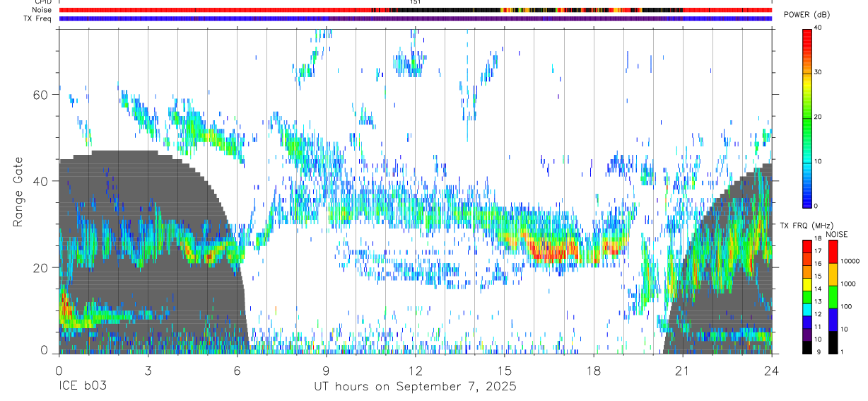868x401 pixels.
Task: Click the 'TX Freq' strip label at top left
Action: click(37, 18)
